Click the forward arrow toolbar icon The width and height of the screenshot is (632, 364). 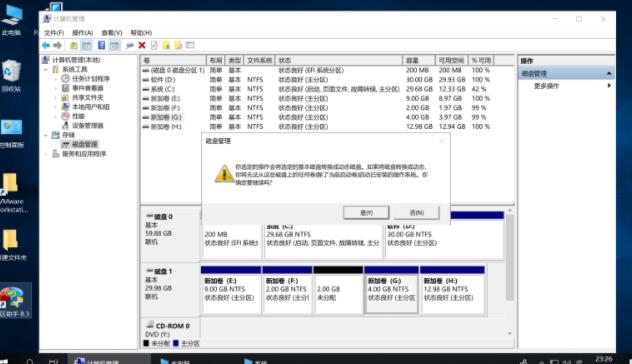[x=58, y=46]
